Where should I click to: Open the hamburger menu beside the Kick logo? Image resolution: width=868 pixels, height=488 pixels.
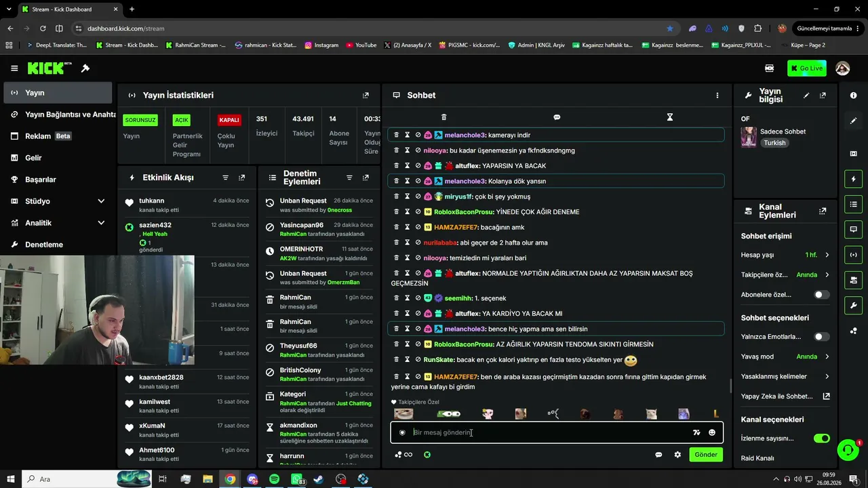coord(14,68)
